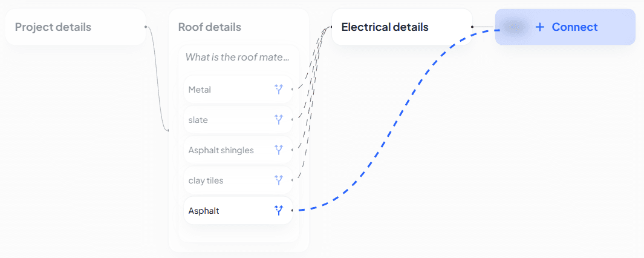Click the branch icon on Metal option
Viewport: 644px width, 258px height.
tap(279, 90)
